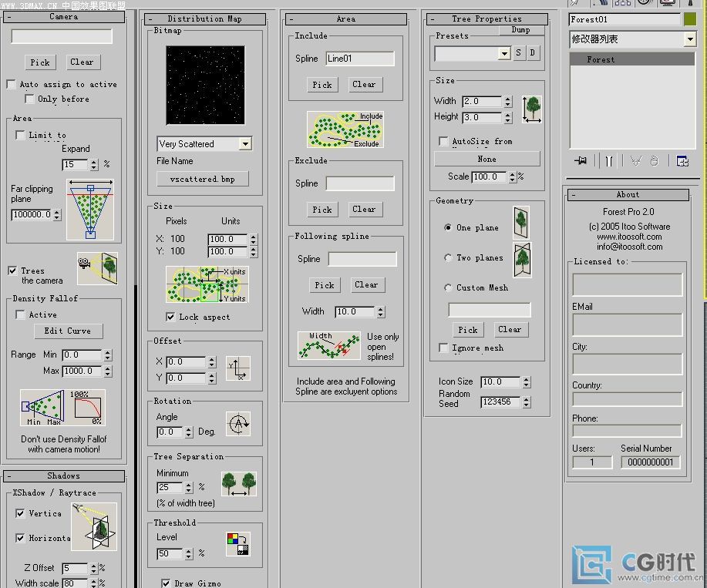This screenshot has width=707, height=588.
Task: Click the Serial Number field
Action: tap(650, 462)
